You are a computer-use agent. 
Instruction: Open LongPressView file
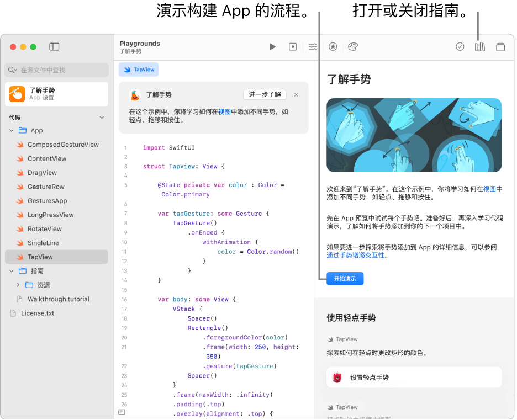pyautogui.click(x=45, y=215)
